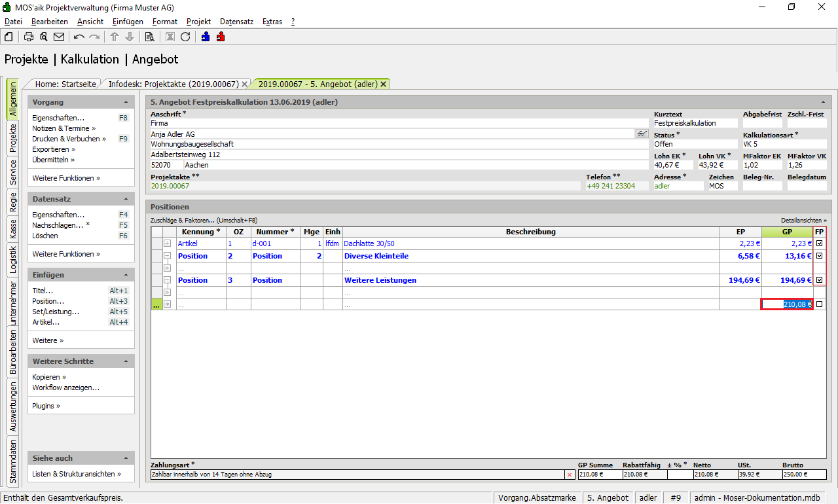Collapse the Diverse Kleinteile position row
Screen dimensions: 838x504
point(167,256)
